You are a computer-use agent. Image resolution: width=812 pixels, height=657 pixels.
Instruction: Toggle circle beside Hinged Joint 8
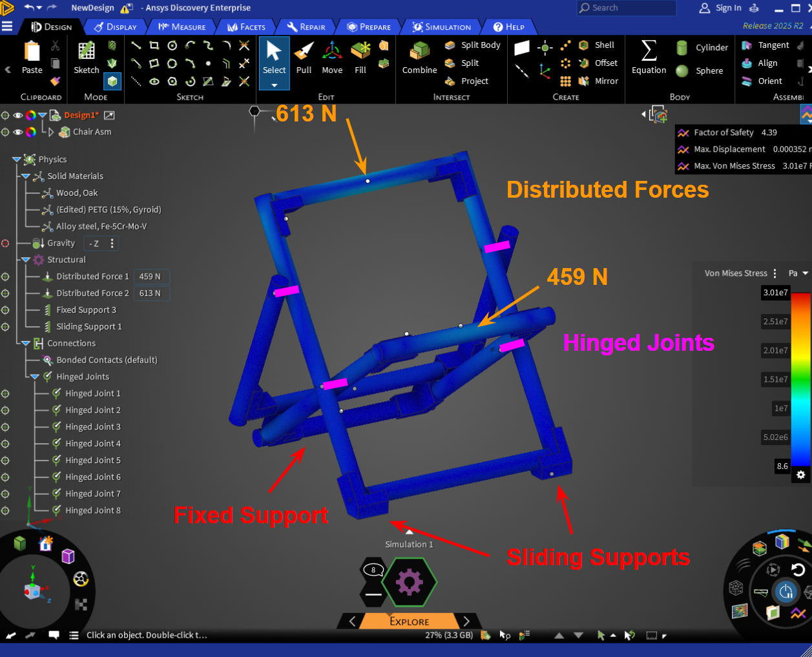(5, 510)
